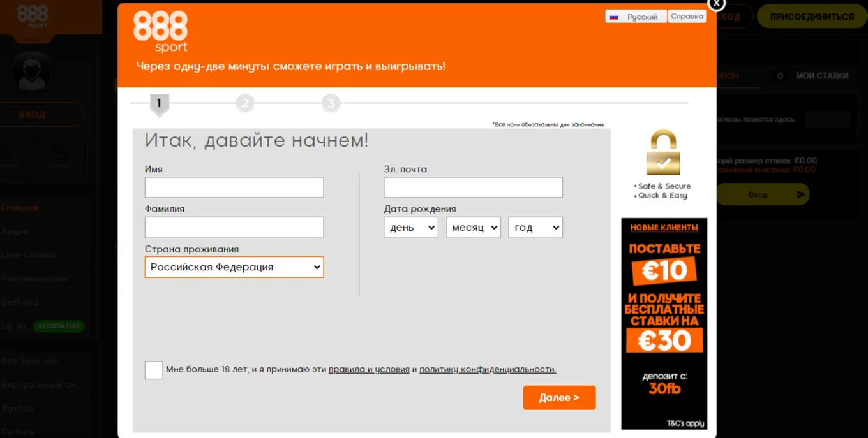This screenshot has height=438, width=868.
Task: Open Live-ставка in background sidebar menu
Action: pyautogui.click(x=28, y=255)
